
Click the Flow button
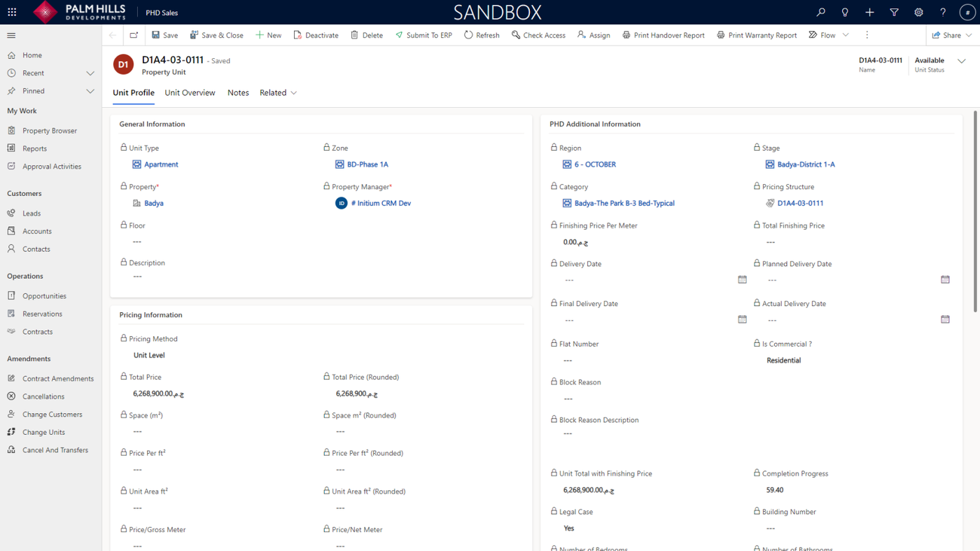[822, 35]
